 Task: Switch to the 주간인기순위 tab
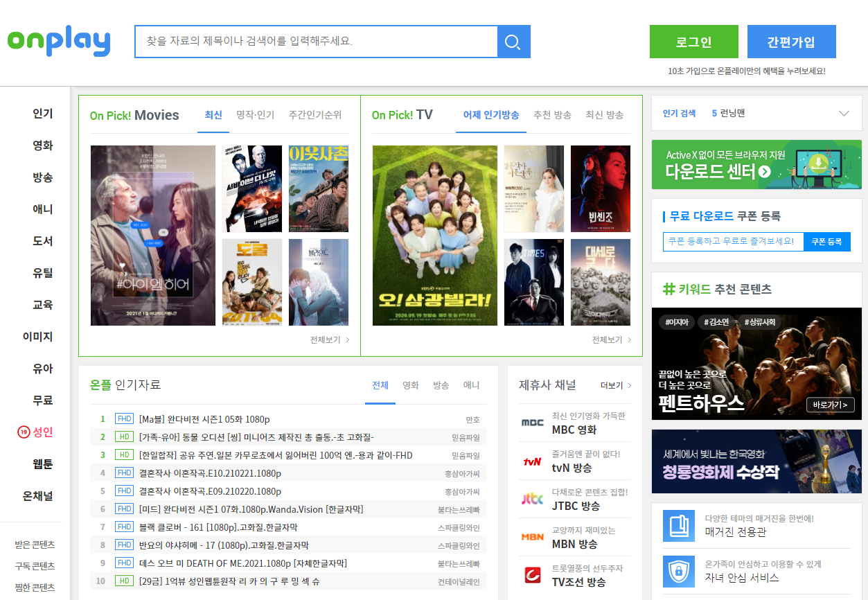[315, 115]
